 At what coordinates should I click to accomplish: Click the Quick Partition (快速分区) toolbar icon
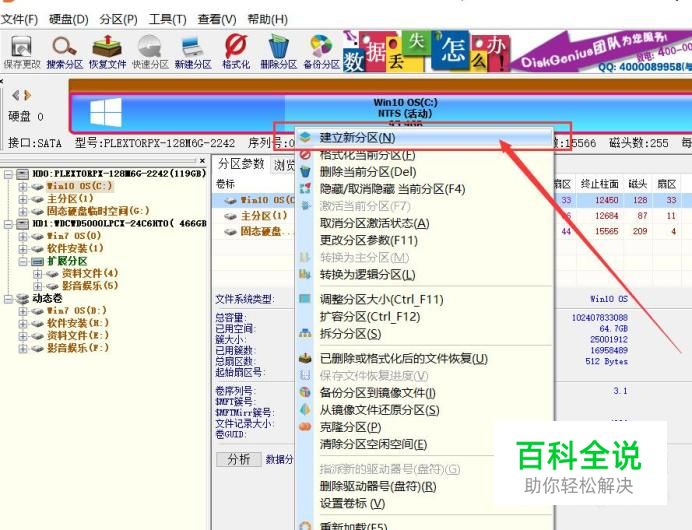150,52
